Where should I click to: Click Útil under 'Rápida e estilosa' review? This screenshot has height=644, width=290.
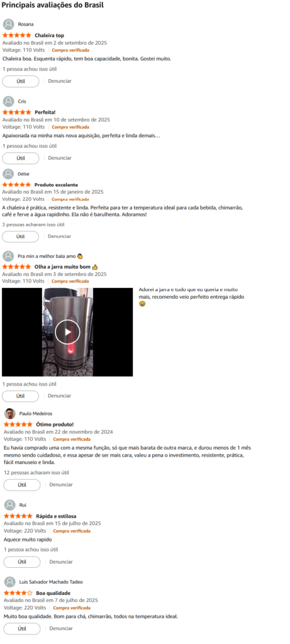point(22,562)
